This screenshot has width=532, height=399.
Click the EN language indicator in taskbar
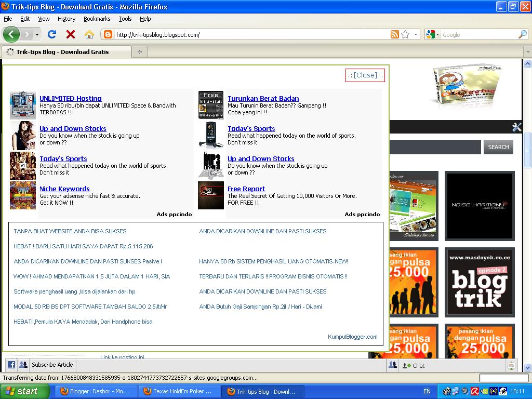click(427, 391)
